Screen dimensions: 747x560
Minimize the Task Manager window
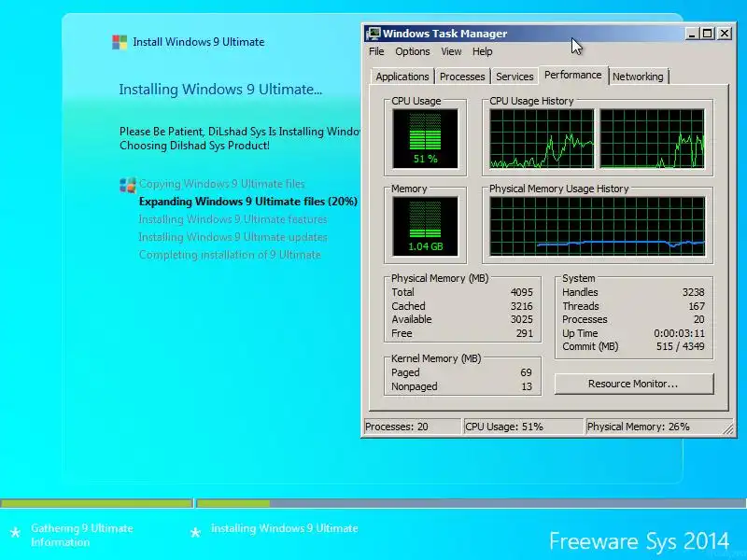[x=693, y=34]
